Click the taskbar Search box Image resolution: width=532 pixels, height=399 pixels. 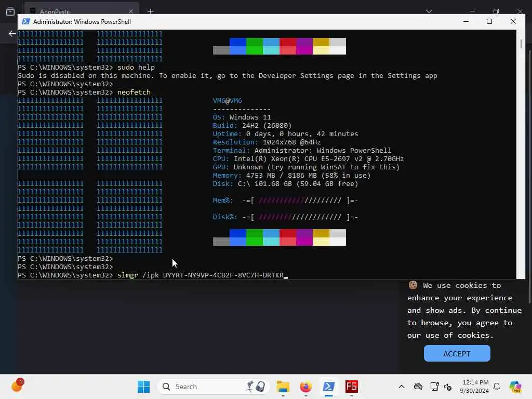tap(214, 387)
